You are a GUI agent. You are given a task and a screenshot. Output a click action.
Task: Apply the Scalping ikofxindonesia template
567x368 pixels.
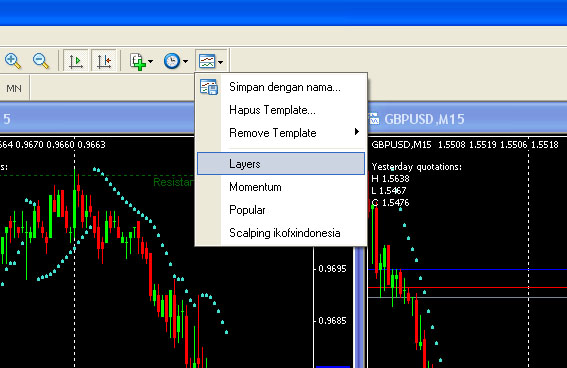click(281, 233)
